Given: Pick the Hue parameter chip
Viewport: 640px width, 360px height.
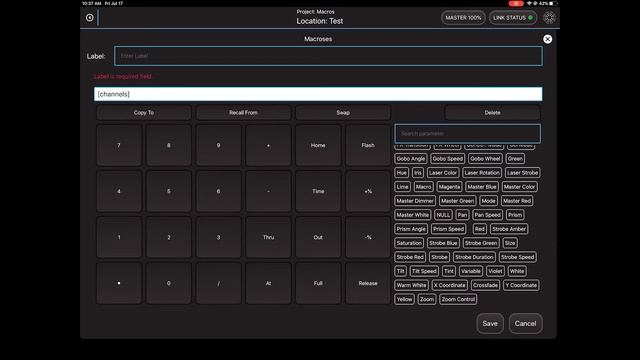Looking at the screenshot, I should (x=402, y=173).
